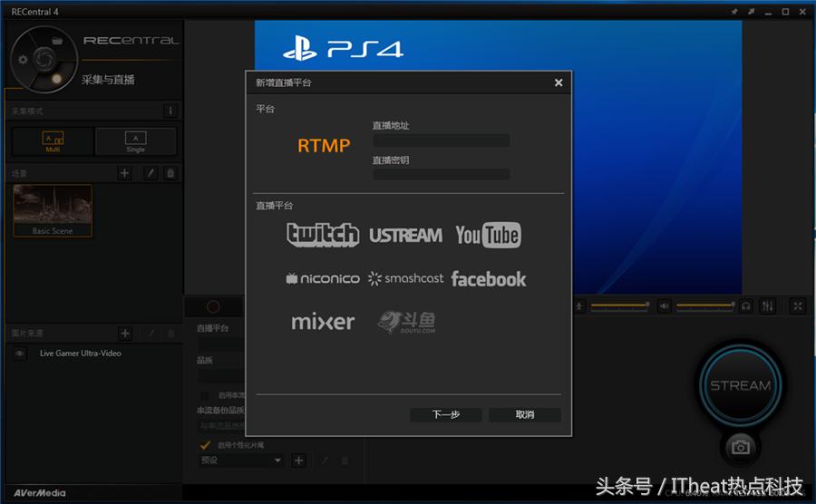
Task: Toggle visibility of Live Gamer Ultra-Video source
Action: coord(20,354)
